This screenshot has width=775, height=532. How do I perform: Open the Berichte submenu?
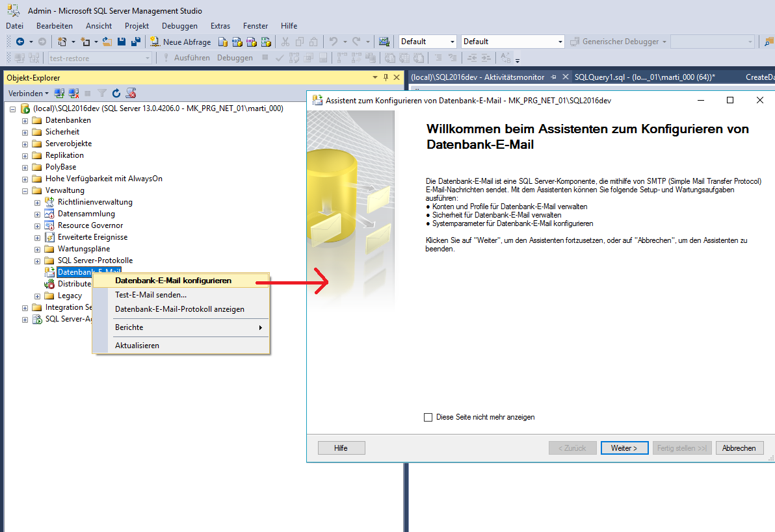tap(181, 327)
